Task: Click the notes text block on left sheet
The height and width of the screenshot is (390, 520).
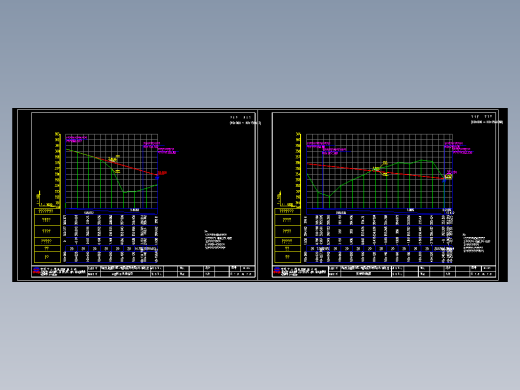Action: pyautogui.click(x=218, y=240)
